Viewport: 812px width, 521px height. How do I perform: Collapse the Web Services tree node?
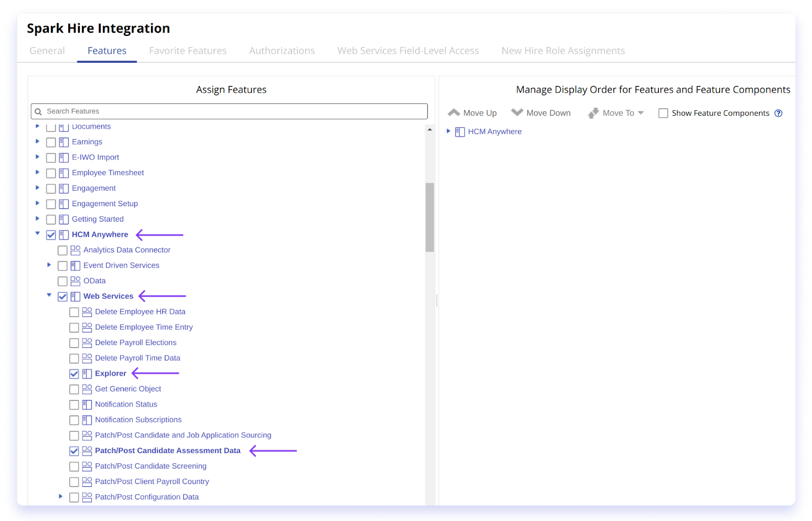point(49,295)
